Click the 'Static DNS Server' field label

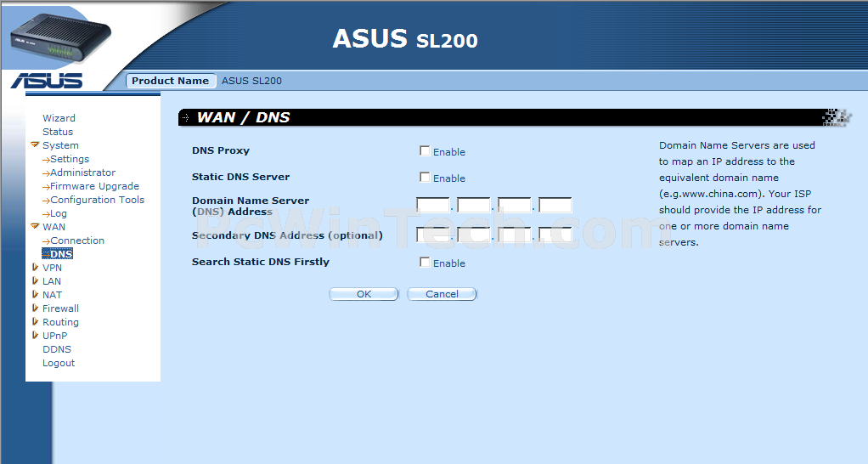[240, 177]
